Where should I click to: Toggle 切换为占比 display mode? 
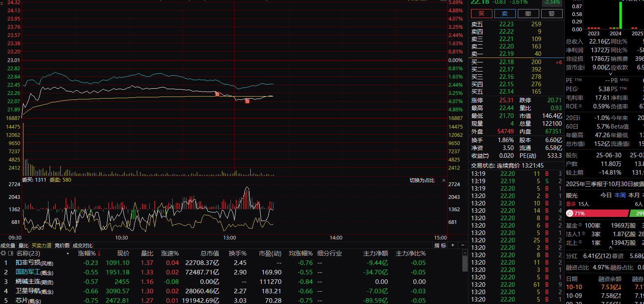click(x=422, y=180)
